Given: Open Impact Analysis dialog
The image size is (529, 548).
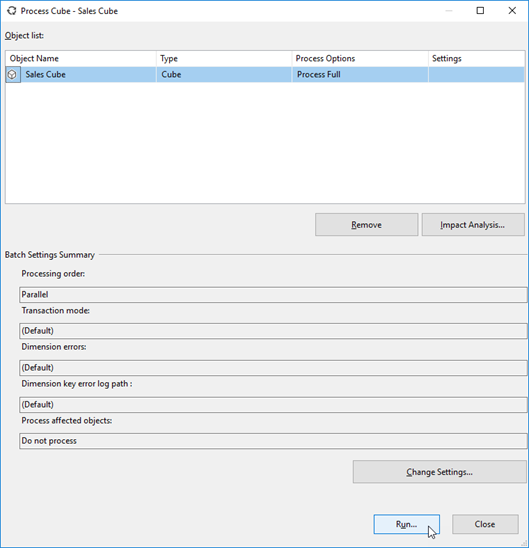Looking at the screenshot, I should [473, 225].
